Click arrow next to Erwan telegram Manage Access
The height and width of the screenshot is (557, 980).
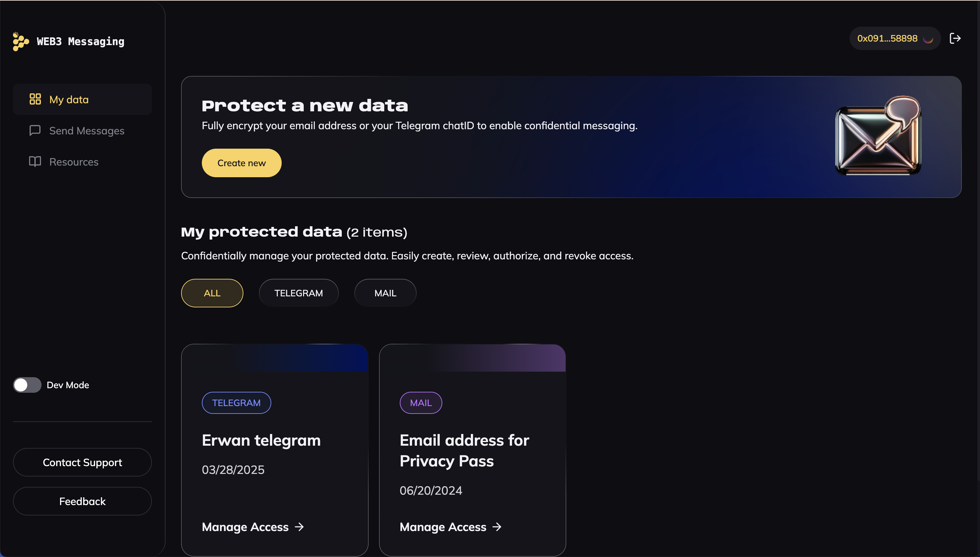[300, 527]
